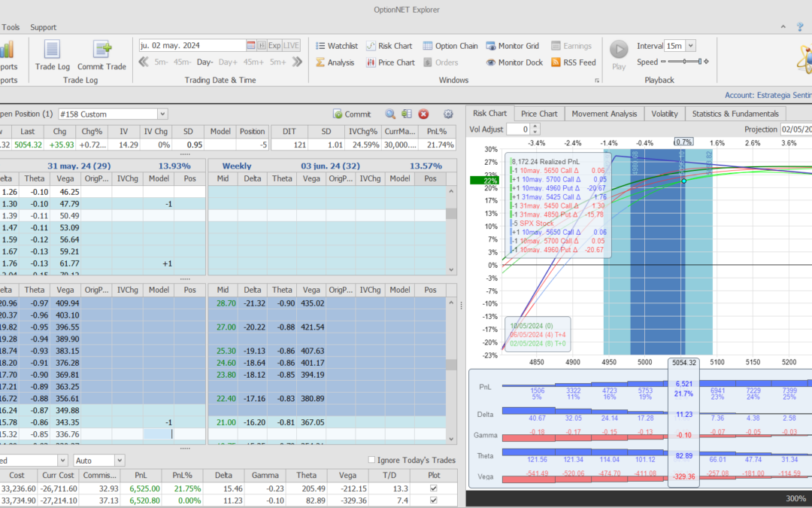Click the red delete icon beside Commit
Image resolution: width=812 pixels, height=508 pixels.
point(423,114)
